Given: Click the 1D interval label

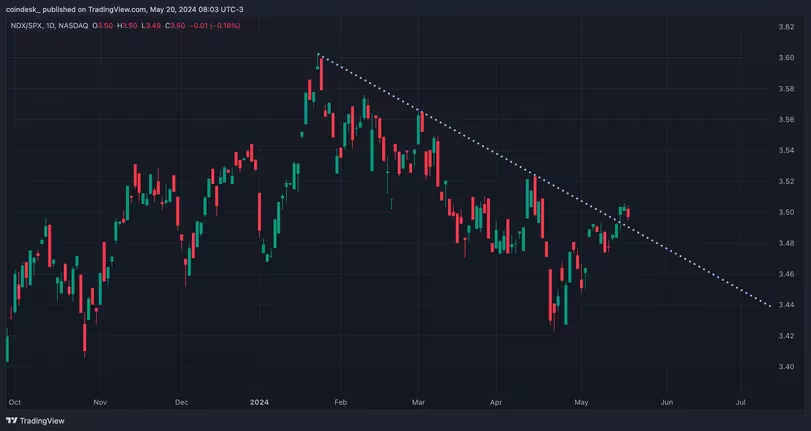Looking at the screenshot, I should 49,26.
